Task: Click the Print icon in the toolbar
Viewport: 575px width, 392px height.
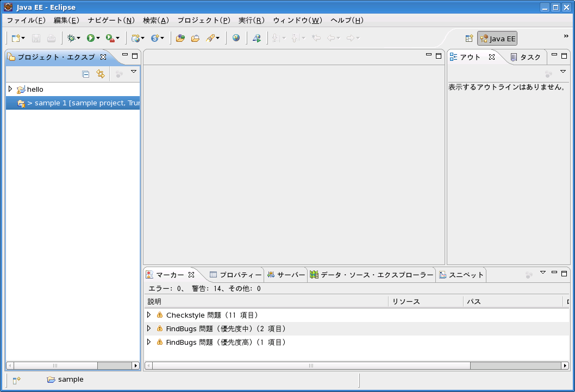Action: (x=51, y=38)
